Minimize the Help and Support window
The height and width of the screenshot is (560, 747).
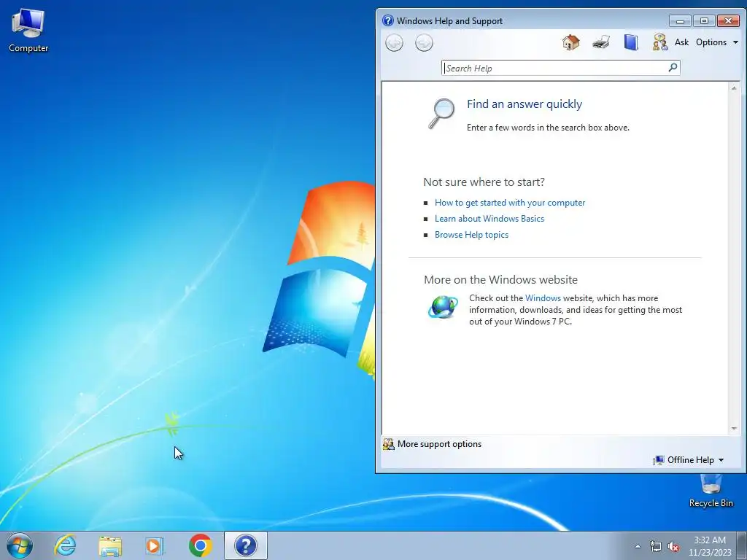click(680, 21)
